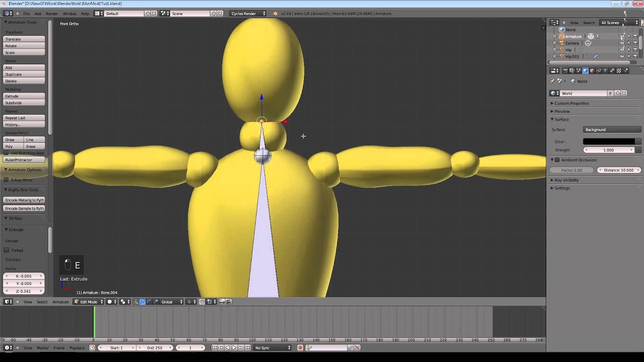Click the wrench modifier icon on Hip.001

pos(596,56)
